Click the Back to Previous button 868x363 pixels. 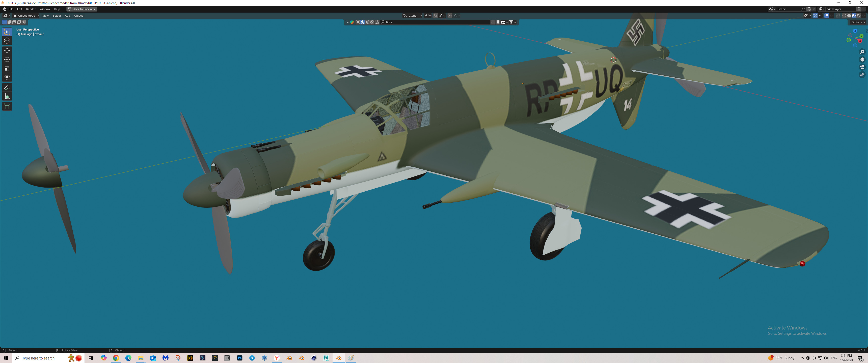pos(82,9)
